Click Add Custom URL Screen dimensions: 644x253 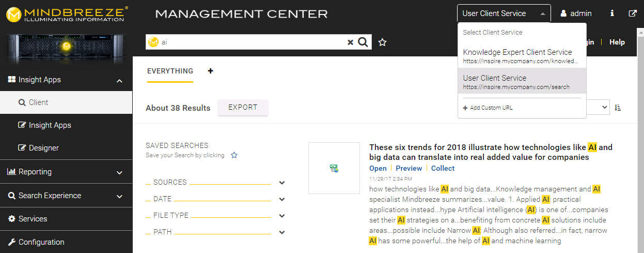click(x=488, y=108)
